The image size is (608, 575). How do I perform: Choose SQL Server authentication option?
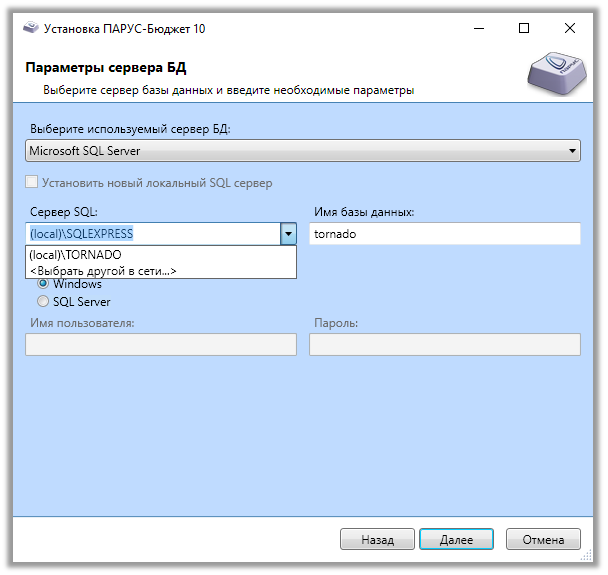click(x=43, y=301)
